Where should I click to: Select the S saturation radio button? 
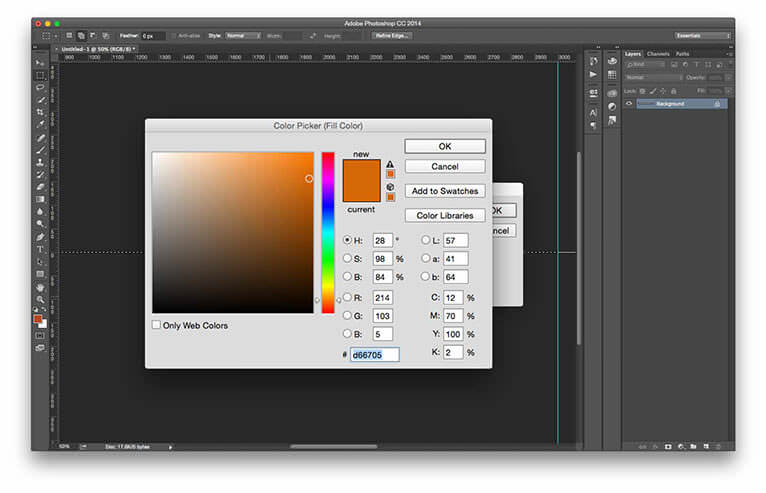click(347, 258)
